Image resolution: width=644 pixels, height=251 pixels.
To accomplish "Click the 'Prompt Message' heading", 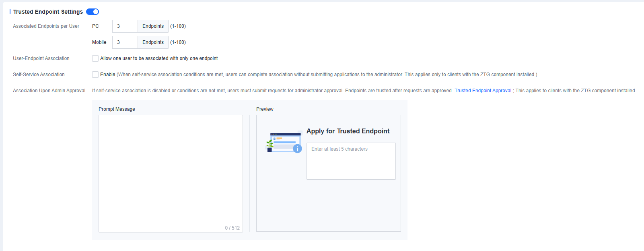I will (117, 109).
